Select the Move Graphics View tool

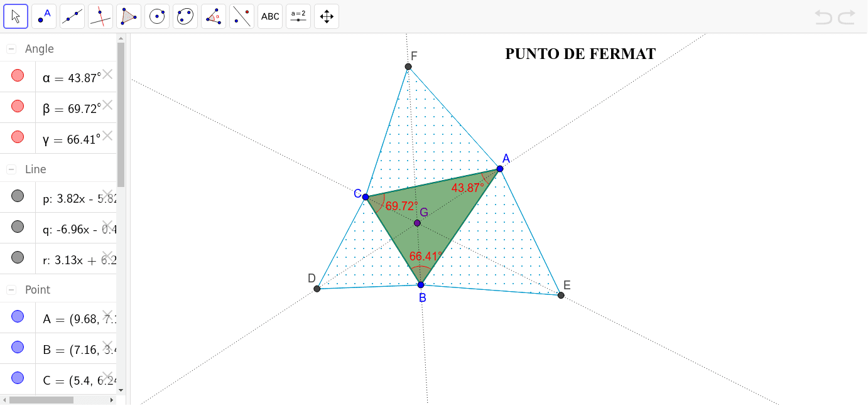(327, 16)
